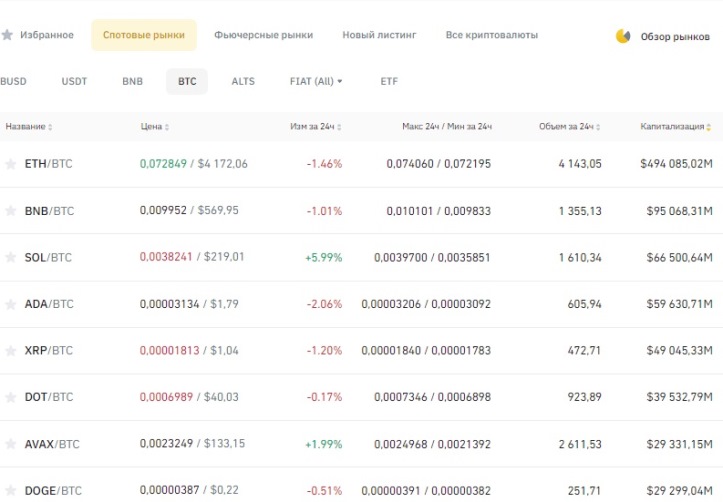
Task: Favorite the DOT/BTC pair star
Action: pyautogui.click(x=10, y=397)
